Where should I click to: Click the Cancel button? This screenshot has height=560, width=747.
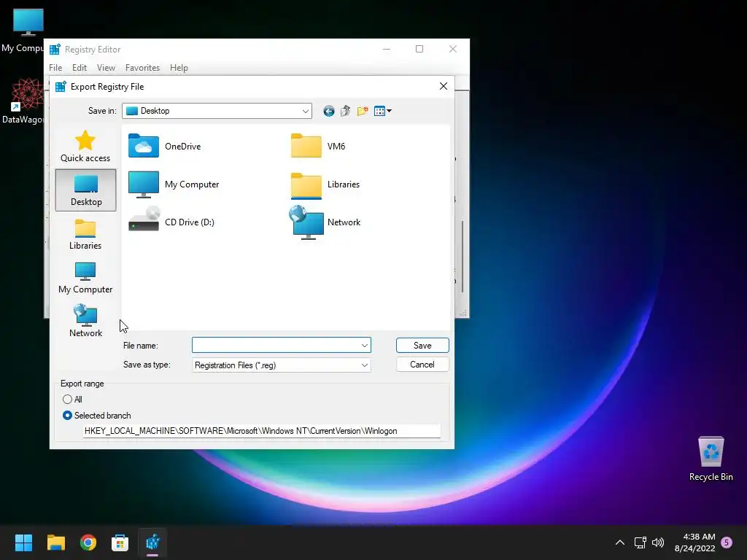click(422, 365)
